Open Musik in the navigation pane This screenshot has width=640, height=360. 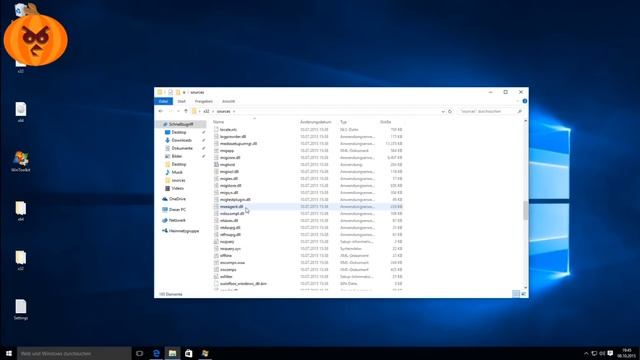tap(177, 172)
